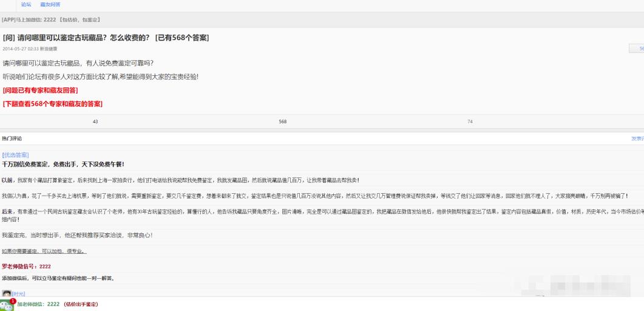The image size is (644, 311).
Task: Click the 43 count in stats bar
Action: (95, 122)
